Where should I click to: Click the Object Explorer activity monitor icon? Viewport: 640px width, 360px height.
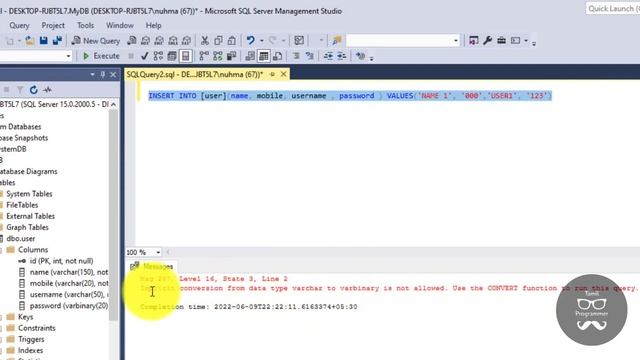click(47, 90)
